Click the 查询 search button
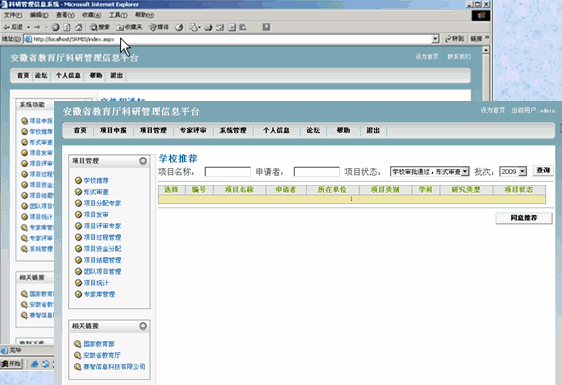Viewport: 562px width, 385px height. [543, 170]
